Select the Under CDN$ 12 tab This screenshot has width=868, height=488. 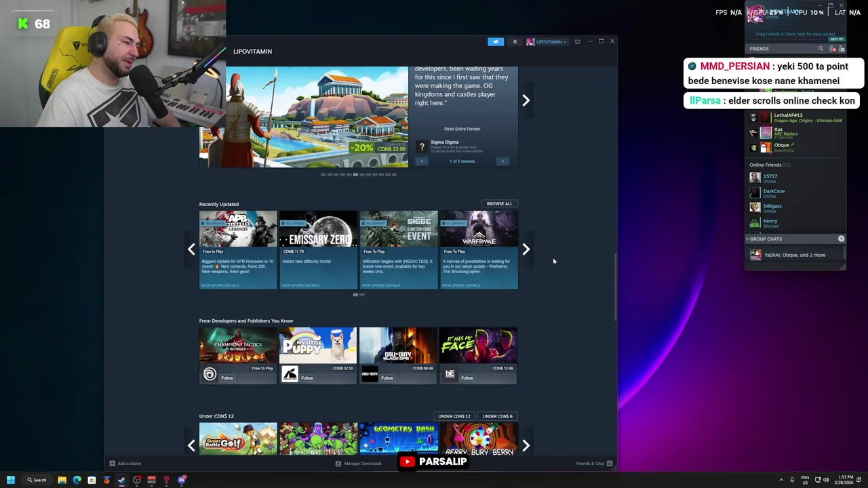click(454, 416)
